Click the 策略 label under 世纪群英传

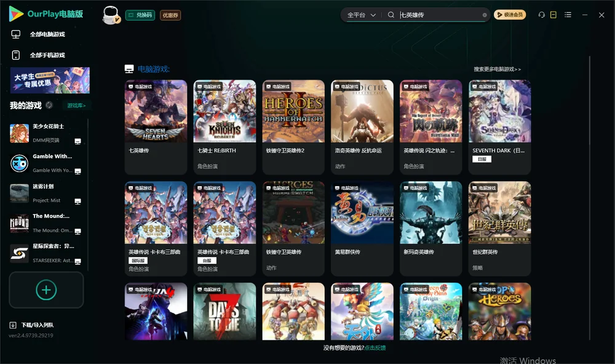[478, 268]
